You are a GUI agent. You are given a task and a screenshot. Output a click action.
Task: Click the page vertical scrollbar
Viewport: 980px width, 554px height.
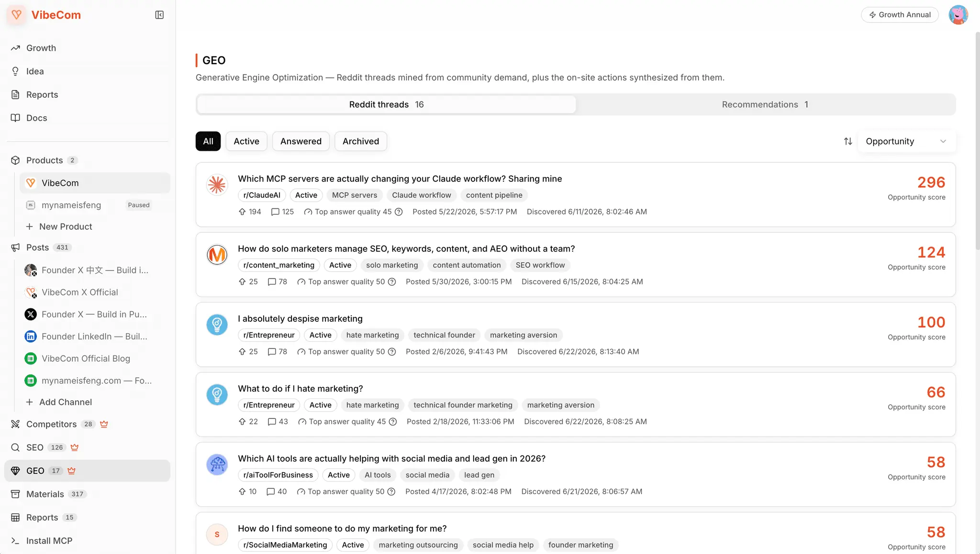(977, 141)
